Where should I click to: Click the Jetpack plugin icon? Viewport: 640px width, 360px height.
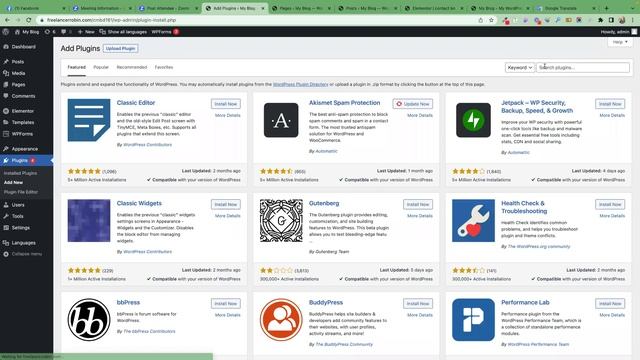click(x=473, y=120)
